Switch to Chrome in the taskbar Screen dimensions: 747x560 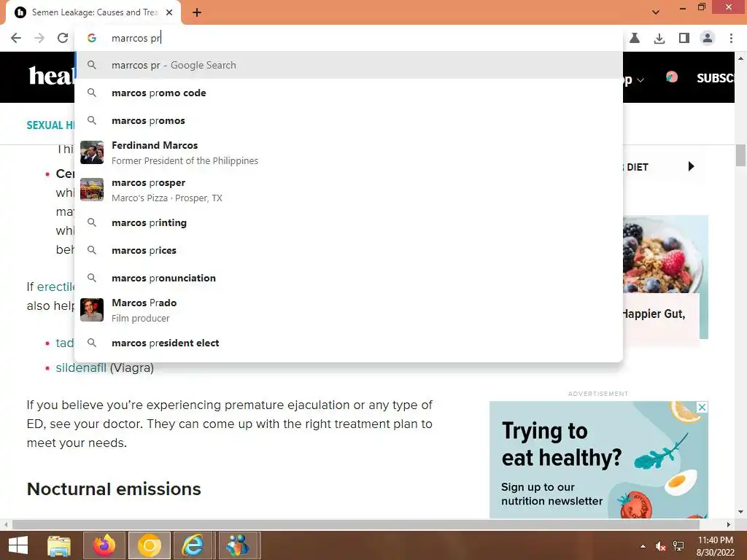[x=149, y=545]
